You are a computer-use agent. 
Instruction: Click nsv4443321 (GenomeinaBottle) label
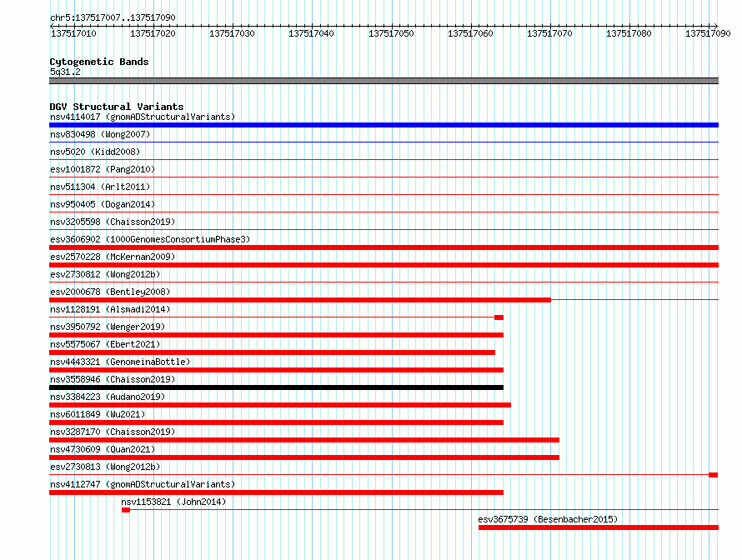(x=120, y=362)
